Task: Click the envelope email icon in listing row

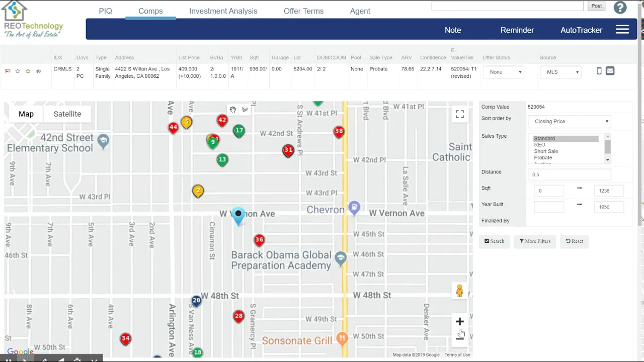Action: click(x=610, y=71)
